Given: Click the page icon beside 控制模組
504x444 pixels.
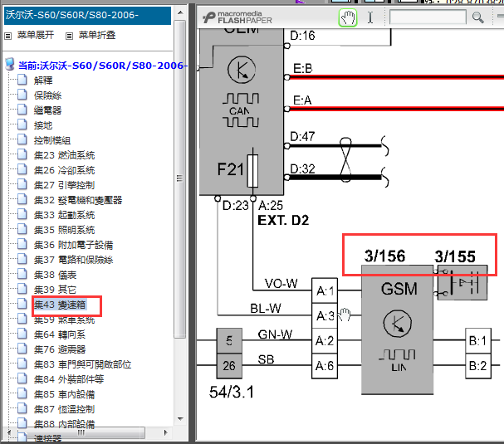Looking at the screenshot, I should point(22,139).
